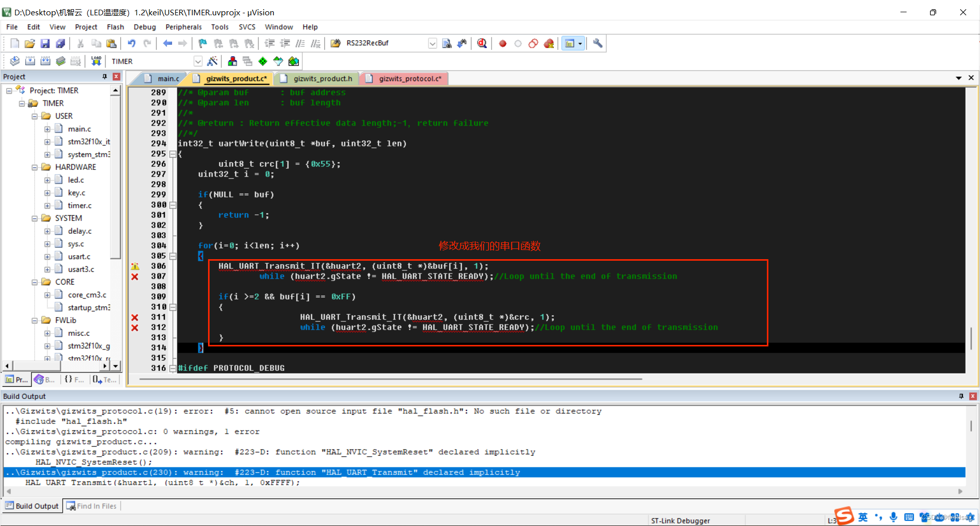Click the Find icon beside search box
980x526 pixels.
pyautogui.click(x=447, y=43)
